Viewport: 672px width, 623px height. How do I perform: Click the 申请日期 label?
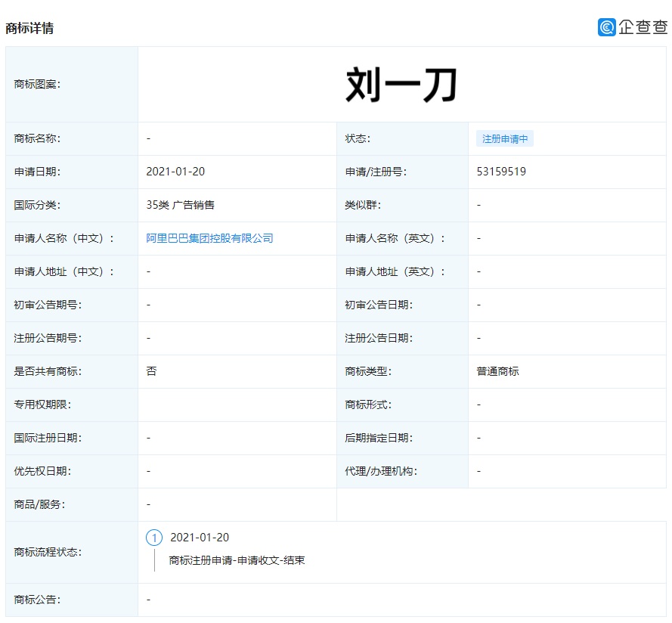coord(37,172)
